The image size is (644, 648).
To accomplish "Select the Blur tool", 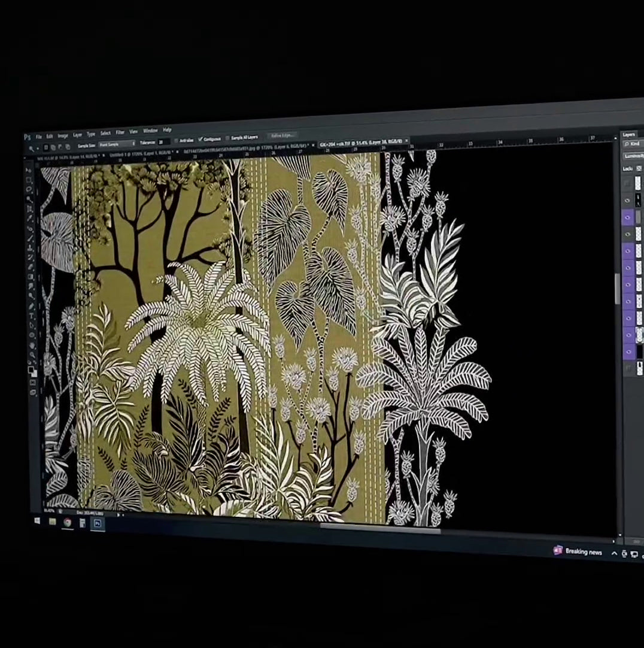I will point(31,286).
